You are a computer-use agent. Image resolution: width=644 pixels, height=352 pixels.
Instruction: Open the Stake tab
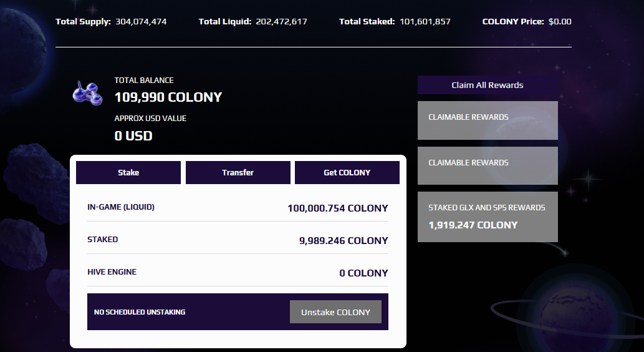[128, 172]
